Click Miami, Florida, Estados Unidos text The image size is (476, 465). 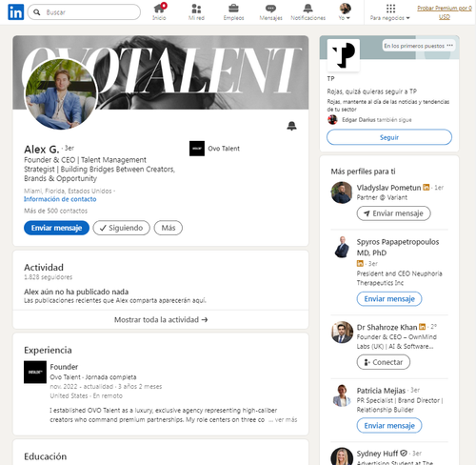[x=68, y=191]
